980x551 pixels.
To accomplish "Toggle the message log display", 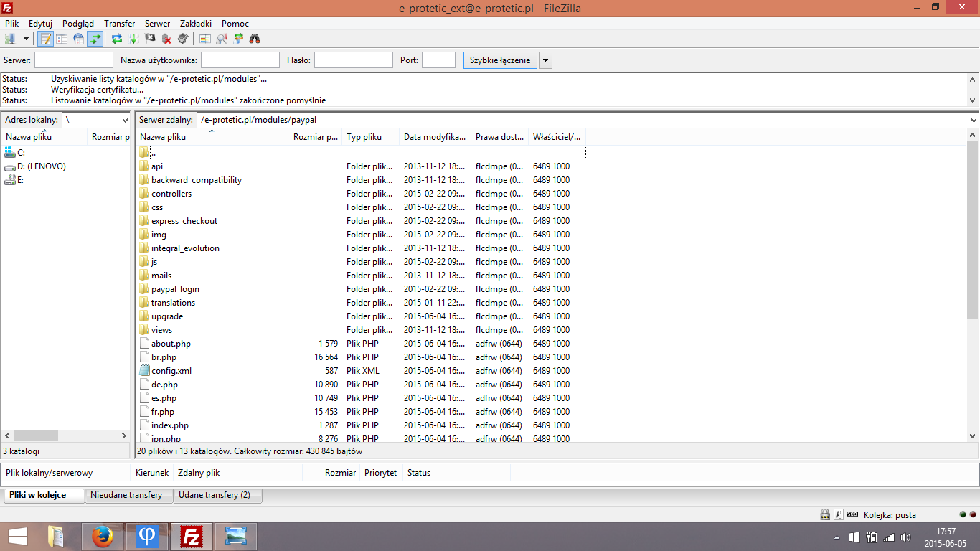I will pyautogui.click(x=46, y=39).
